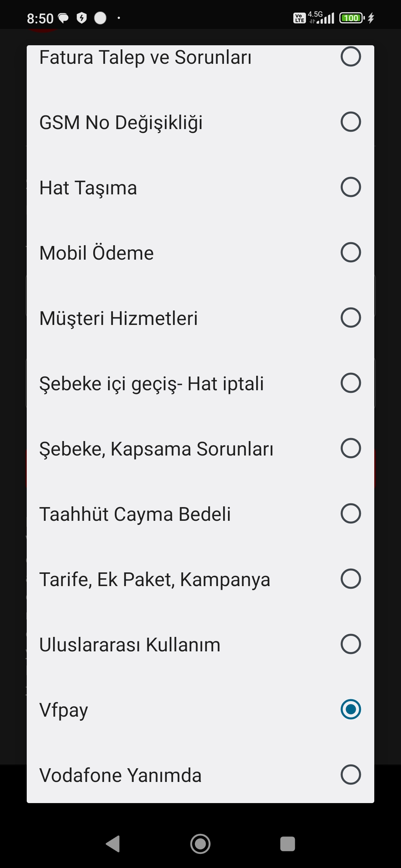Tap the signal strength bars icon

[326, 19]
